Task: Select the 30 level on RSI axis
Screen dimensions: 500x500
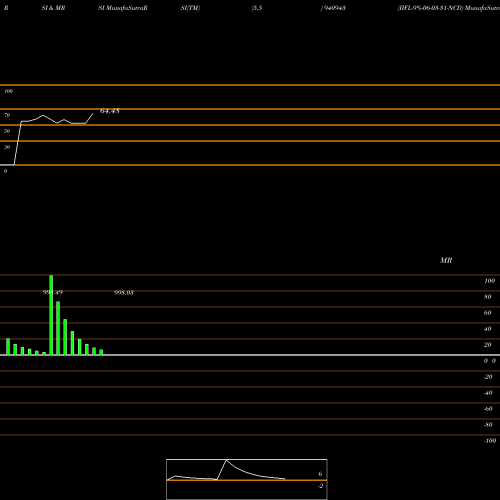Action: 7,147
